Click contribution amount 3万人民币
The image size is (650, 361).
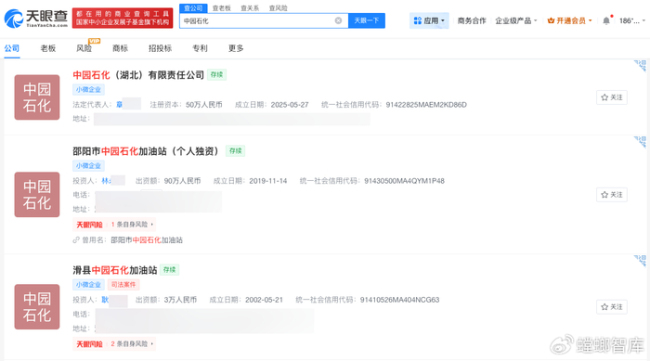180,300
